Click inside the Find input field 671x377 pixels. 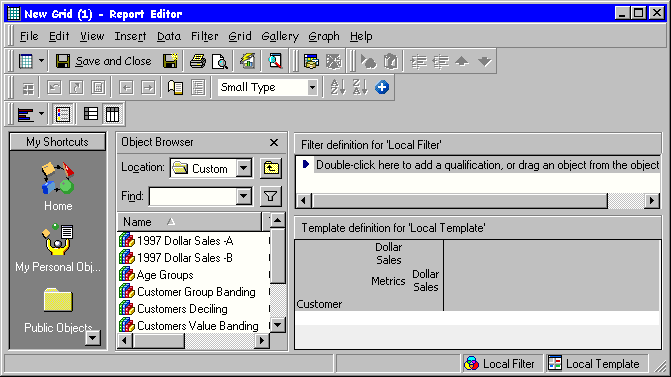coord(193,196)
